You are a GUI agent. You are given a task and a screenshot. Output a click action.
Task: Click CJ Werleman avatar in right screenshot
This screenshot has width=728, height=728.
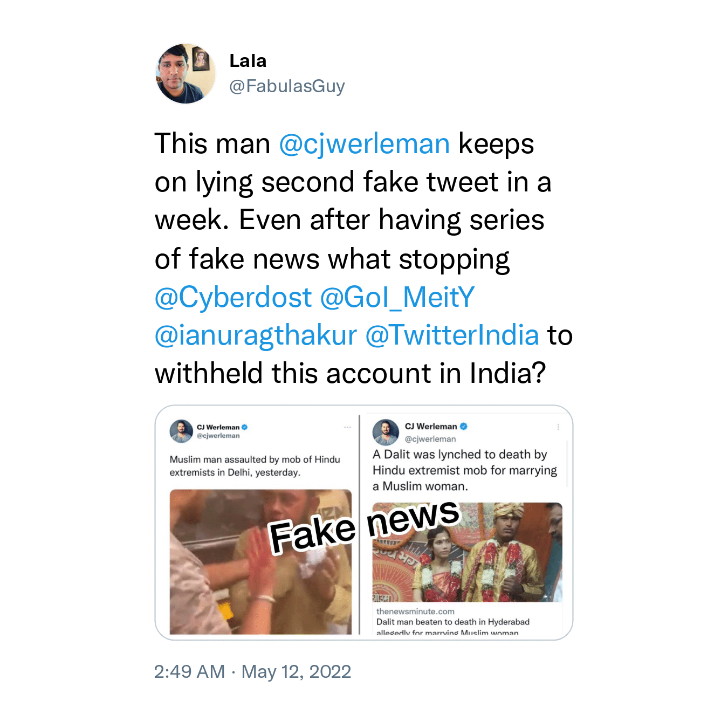pyautogui.click(x=386, y=432)
